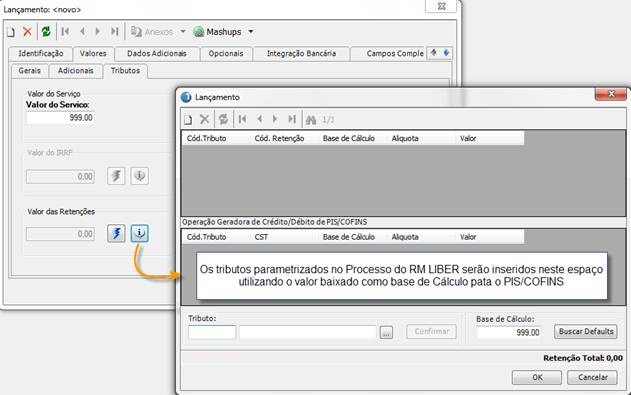Click Valor column header in PIS/COFINS grid
The height and width of the screenshot is (395, 631).
tap(490, 237)
